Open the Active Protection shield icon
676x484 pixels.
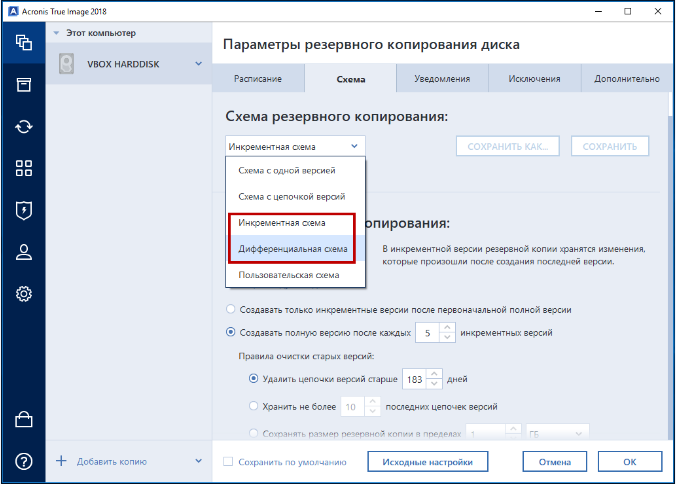tap(24, 210)
